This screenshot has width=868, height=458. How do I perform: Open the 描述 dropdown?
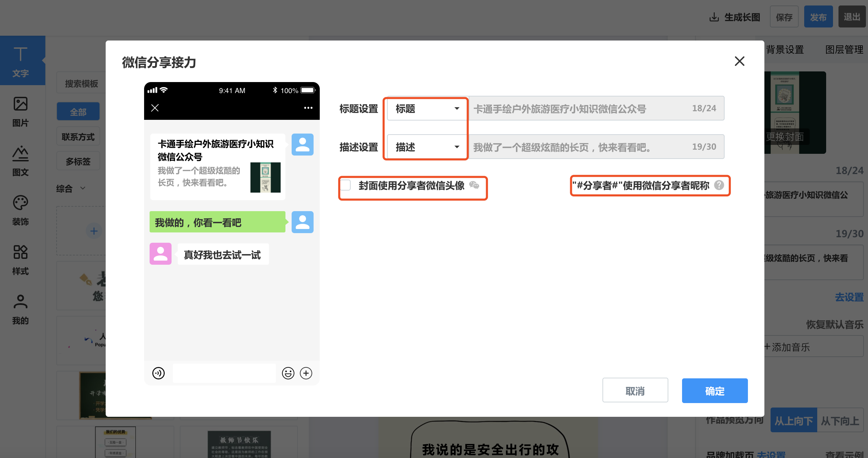[x=427, y=147]
